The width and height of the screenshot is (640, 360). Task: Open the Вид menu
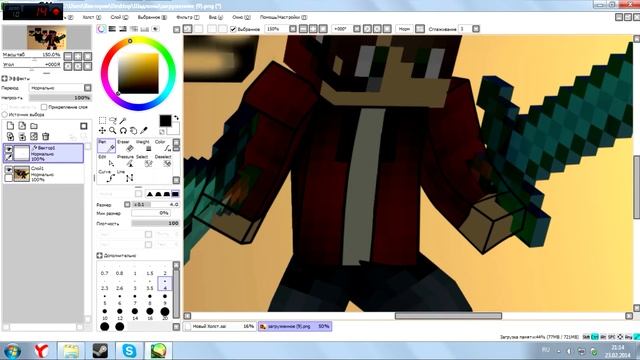216,17
